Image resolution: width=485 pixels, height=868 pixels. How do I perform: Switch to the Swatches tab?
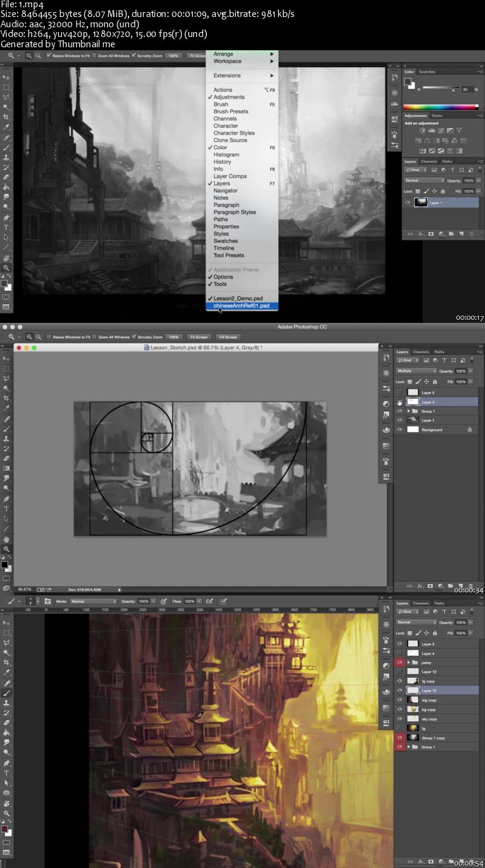[x=427, y=71]
